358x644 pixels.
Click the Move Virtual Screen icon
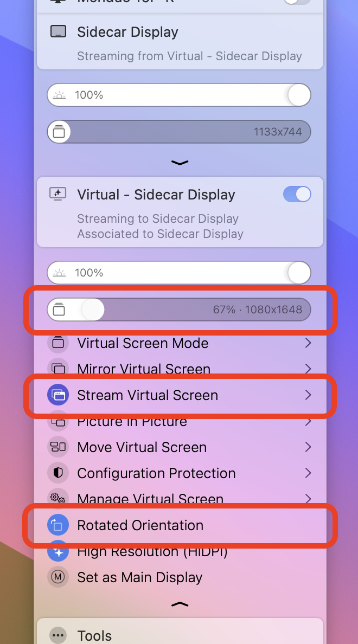coord(58,447)
